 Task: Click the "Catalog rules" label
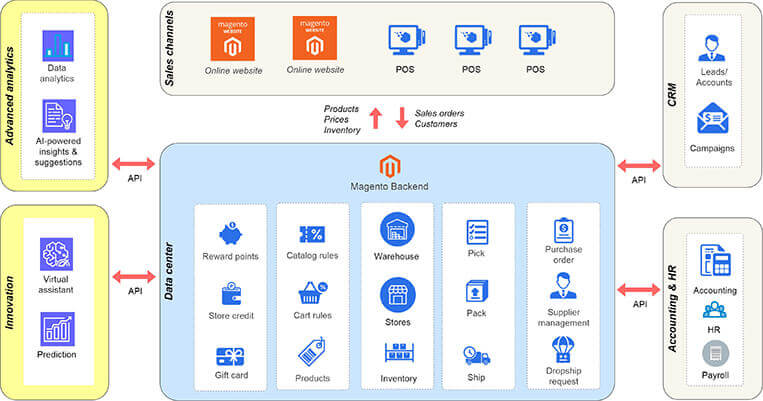click(312, 255)
